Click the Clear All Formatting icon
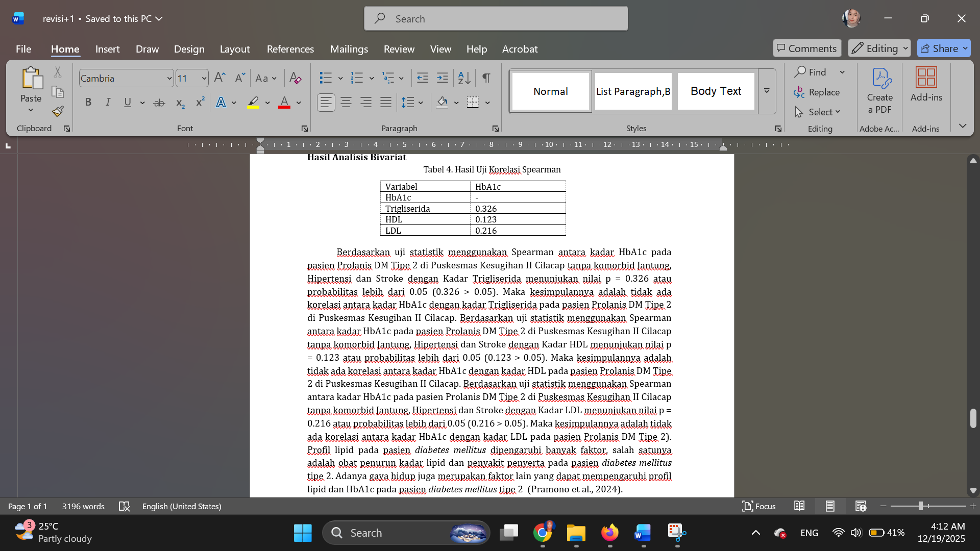 click(295, 78)
